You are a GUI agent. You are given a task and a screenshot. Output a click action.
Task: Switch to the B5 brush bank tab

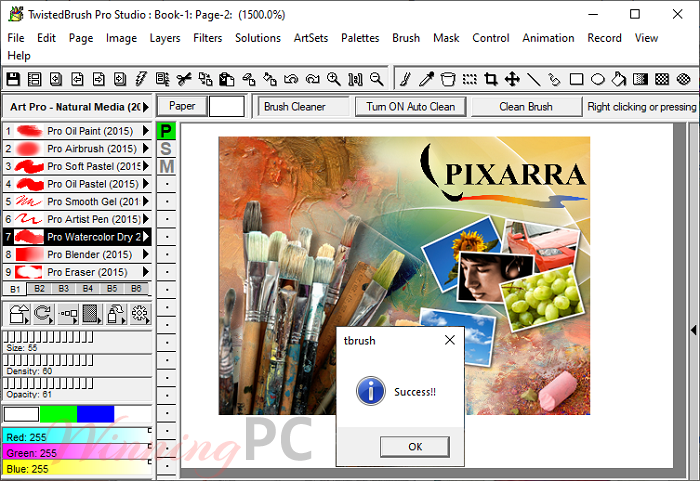pos(112,289)
